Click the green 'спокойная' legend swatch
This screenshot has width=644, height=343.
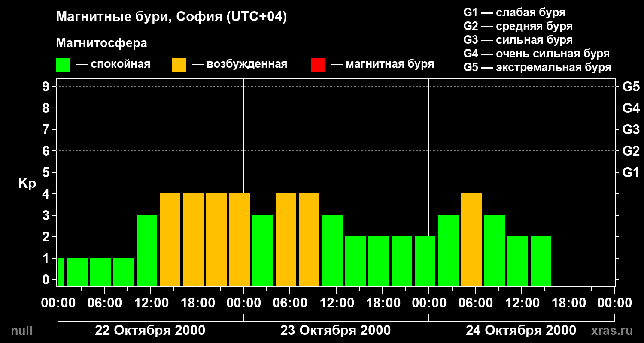(x=63, y=65)
